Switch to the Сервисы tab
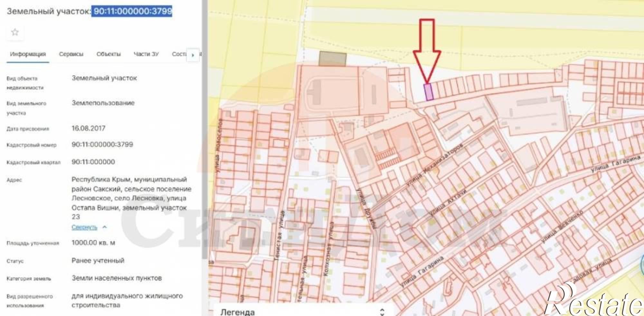 click(x=71, y=54)
